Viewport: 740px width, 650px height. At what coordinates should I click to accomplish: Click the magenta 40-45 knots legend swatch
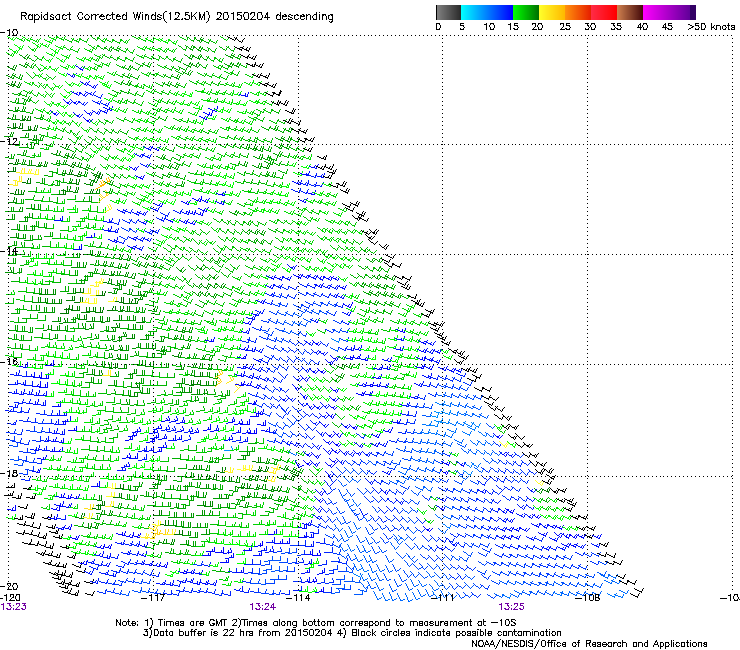[x=656, y=12]
